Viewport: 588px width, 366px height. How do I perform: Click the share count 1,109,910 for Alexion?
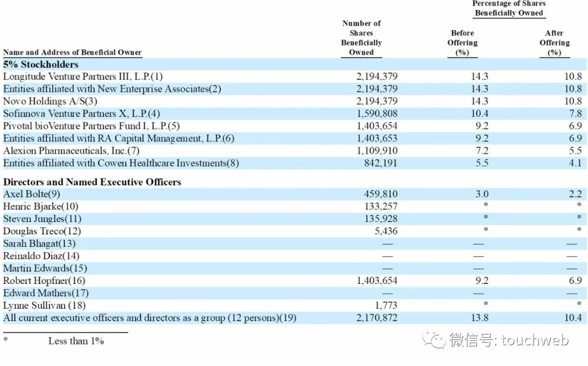pos(377,151)
